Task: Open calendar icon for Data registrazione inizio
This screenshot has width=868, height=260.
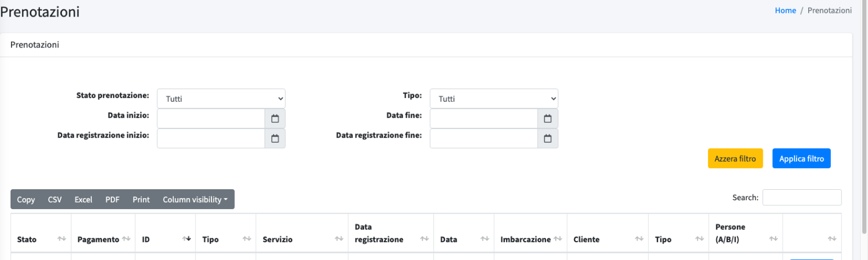Action: (x=275, y=138)
